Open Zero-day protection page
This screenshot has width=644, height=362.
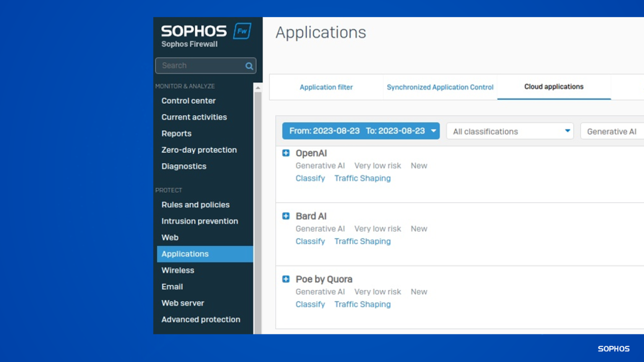pos(199,150)
